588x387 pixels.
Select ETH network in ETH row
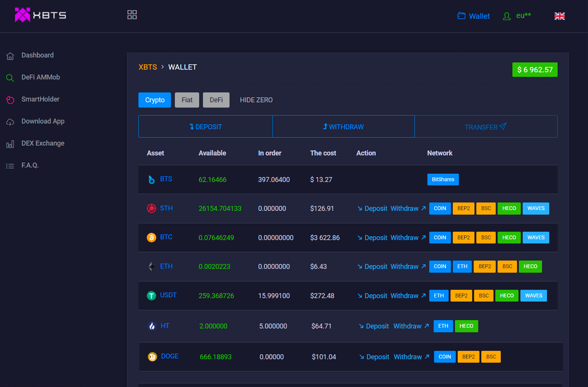click(x=462, y=266)
